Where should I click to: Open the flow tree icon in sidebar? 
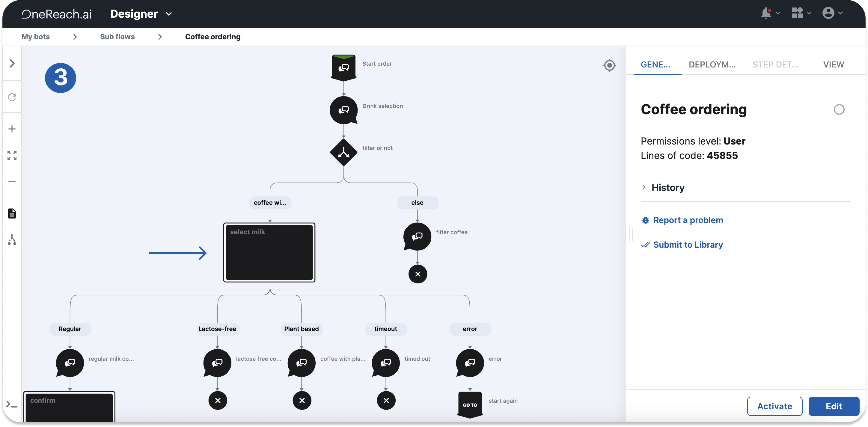[12, 240]
